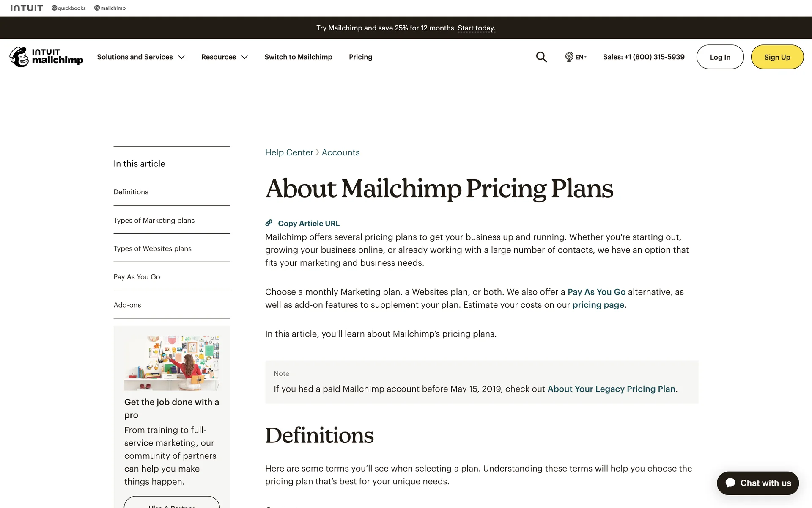Click the Intuit logo at top left

pyautogui.click(x=27, y=8)
